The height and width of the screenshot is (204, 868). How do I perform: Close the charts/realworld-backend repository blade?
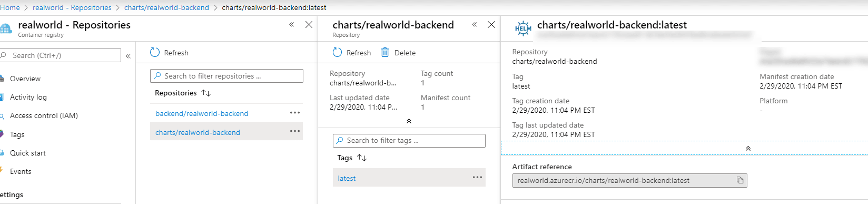(491, 25)
